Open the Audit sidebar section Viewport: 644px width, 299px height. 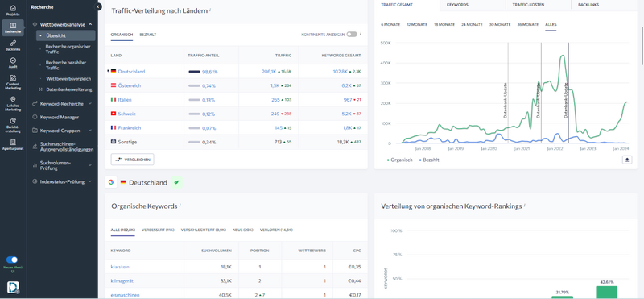(13, 63)
